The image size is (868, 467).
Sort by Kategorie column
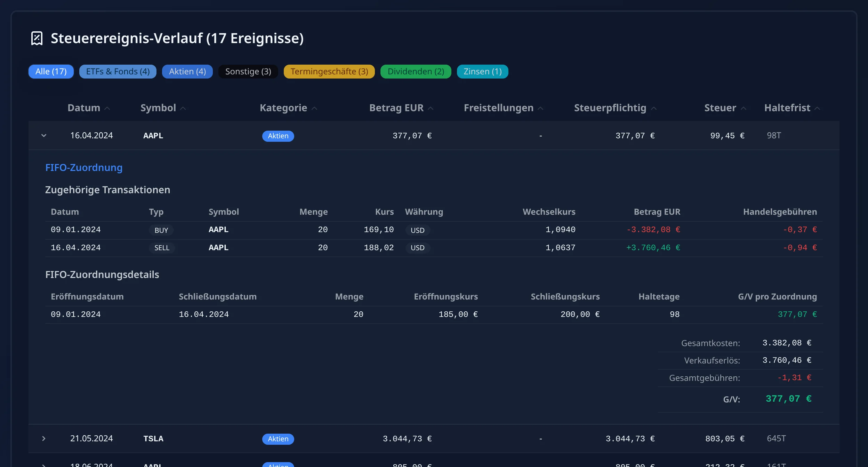pyautogui.click(x=289, y=108)
